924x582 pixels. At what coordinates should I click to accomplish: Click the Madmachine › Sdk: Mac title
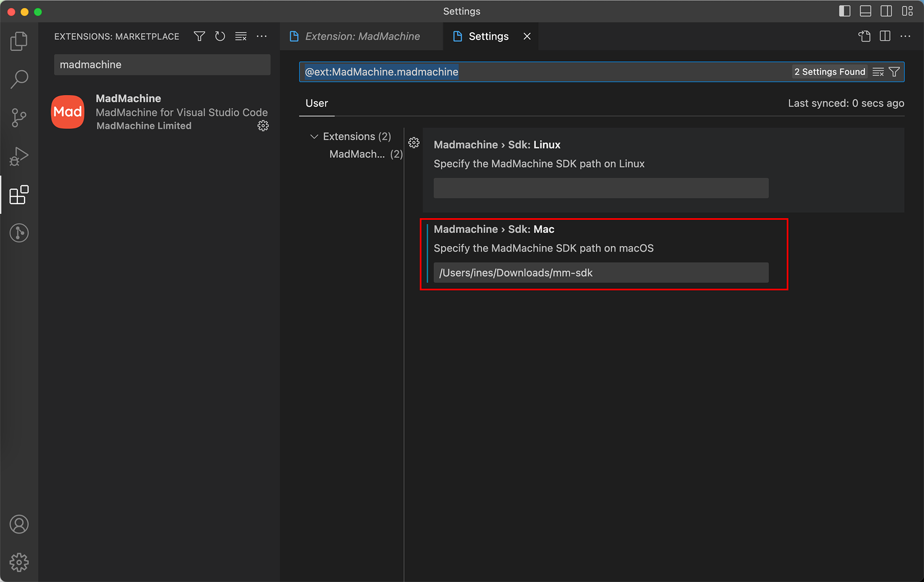pyautogui.click(x=494, y=229)
